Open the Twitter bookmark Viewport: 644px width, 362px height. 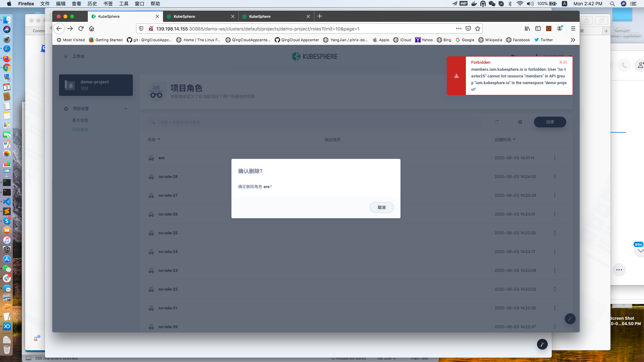543,40
